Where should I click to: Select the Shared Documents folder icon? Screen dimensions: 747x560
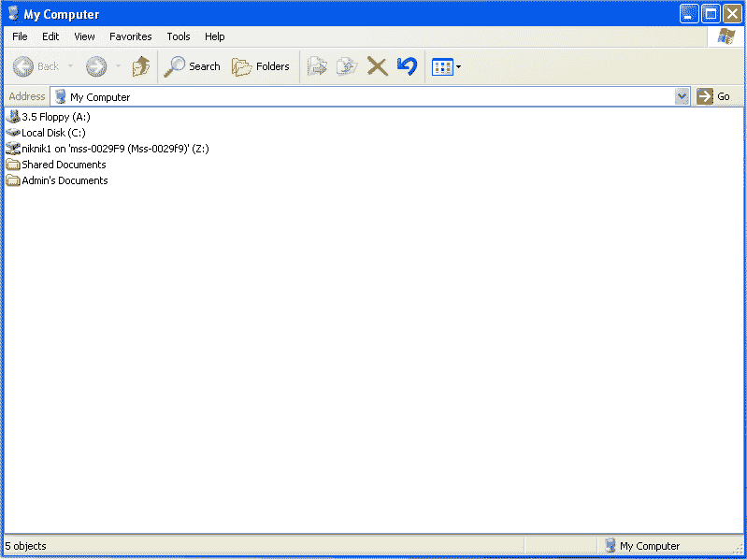click(x=13, y=165)
